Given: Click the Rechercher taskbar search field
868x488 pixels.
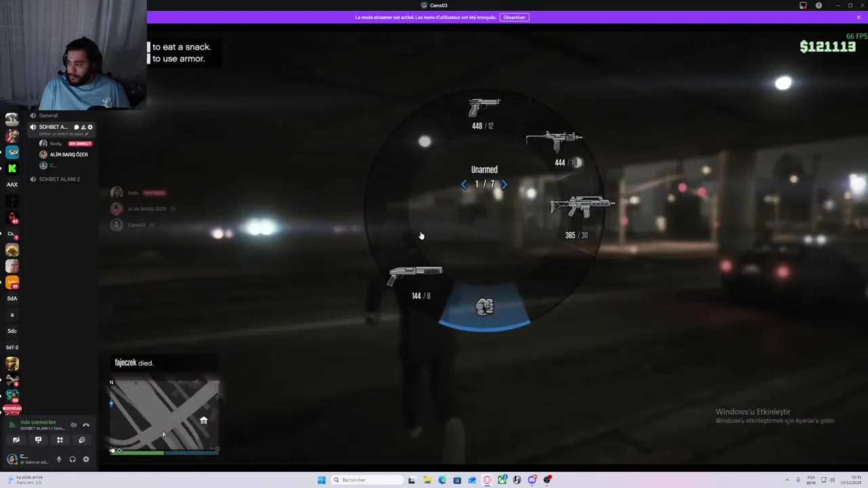Looking at the screenshot, I should (367, 480).
